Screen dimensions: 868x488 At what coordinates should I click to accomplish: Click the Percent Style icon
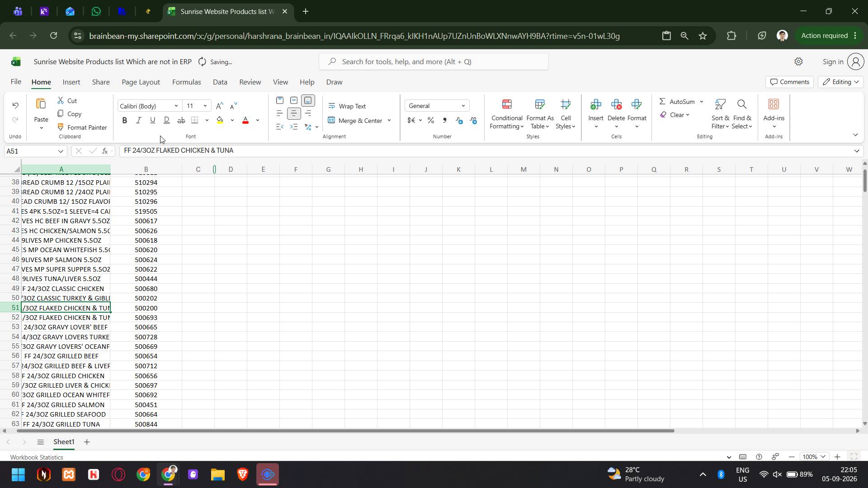pyautogui.click(x=431, y=120)
